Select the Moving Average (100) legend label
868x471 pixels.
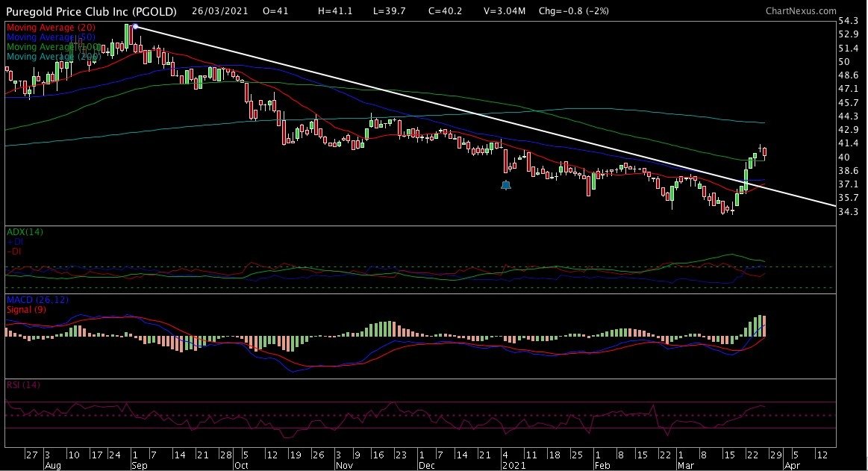[x=54, y=47]
